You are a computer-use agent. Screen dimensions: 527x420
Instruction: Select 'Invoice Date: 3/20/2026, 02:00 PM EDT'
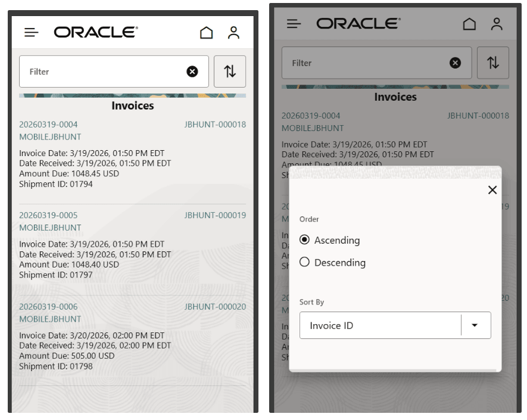[x=92, y=335]
